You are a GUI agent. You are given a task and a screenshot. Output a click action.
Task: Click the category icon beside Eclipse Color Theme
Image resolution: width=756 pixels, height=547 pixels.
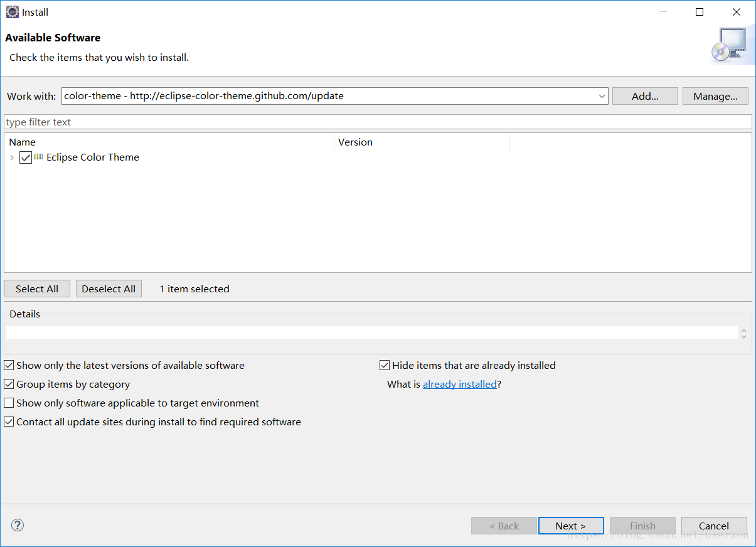pyautogui.click(x=38, y=157)
